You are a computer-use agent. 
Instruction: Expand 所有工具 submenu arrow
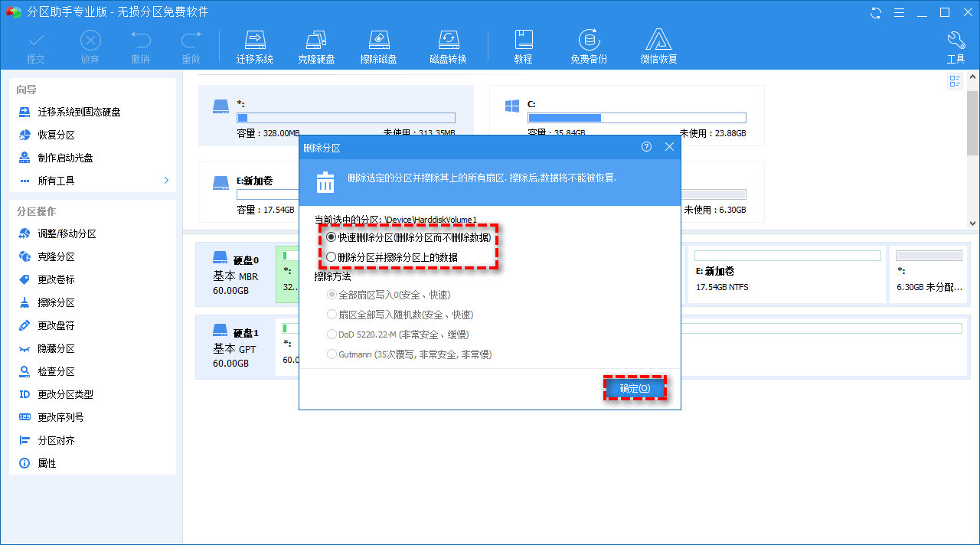pyautogui.click(x=166, y=181)
